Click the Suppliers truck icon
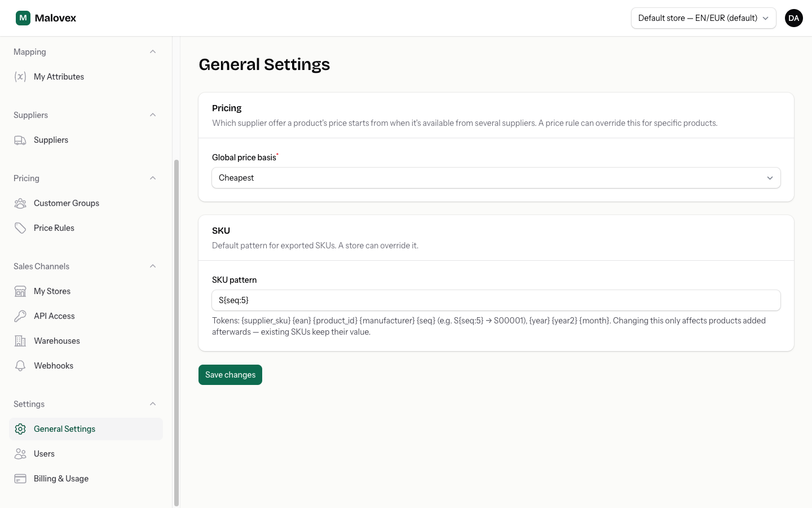Screen dimensions: 812x508 pyautogui.click(x=20, y=140)
